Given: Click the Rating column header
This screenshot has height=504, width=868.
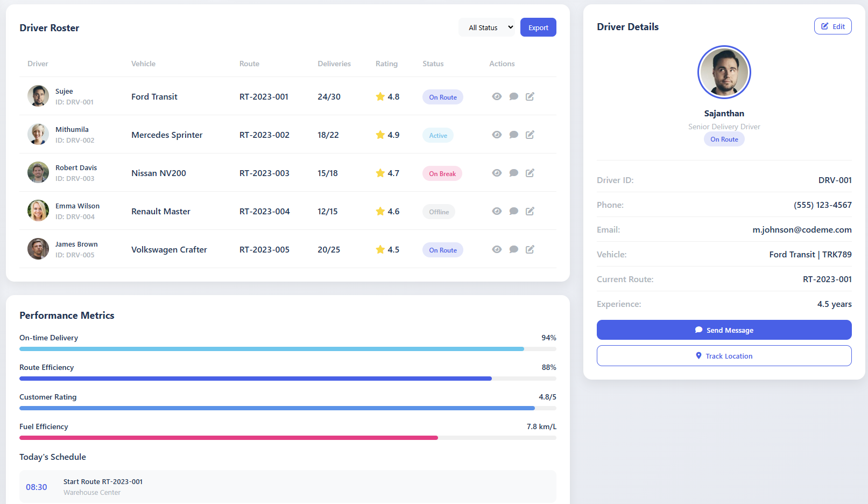Looking at the screenshot, I should tap(386, 64).
